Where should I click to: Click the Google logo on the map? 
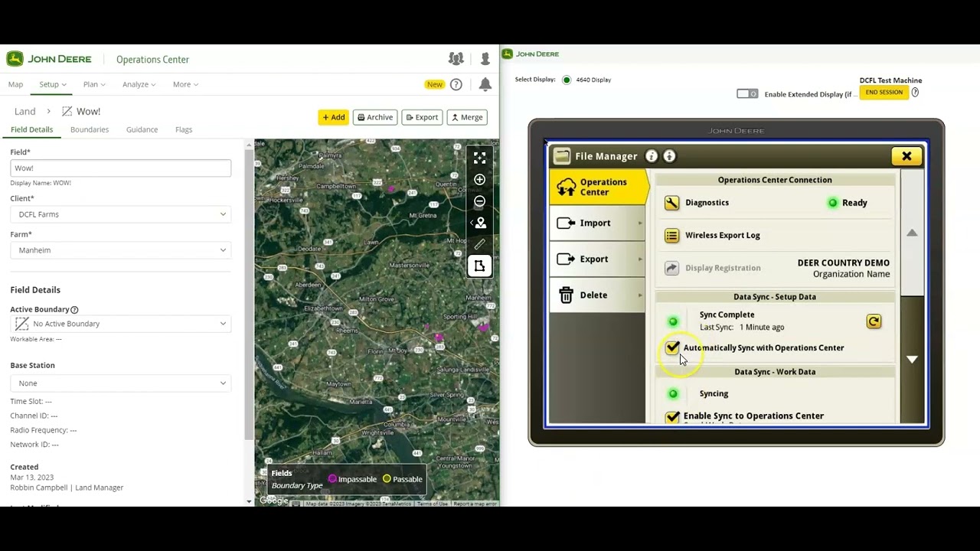coord(274,500)
